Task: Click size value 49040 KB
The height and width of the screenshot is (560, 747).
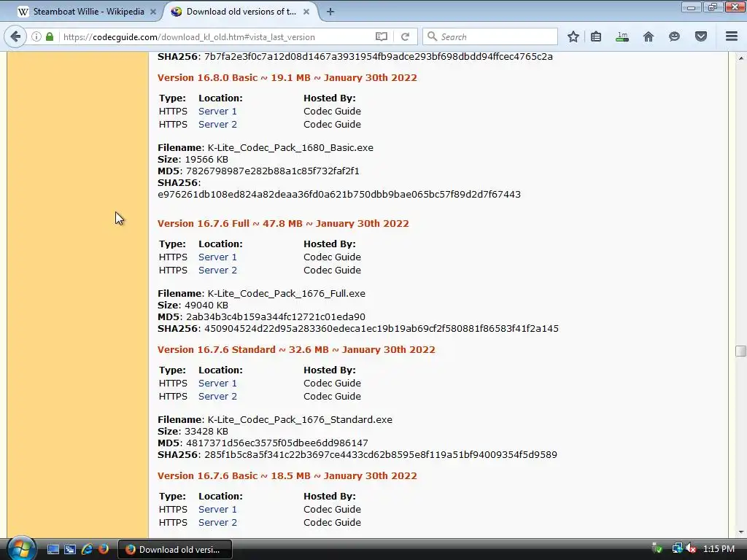Action: pyautogui.click(x=206, y=306)
